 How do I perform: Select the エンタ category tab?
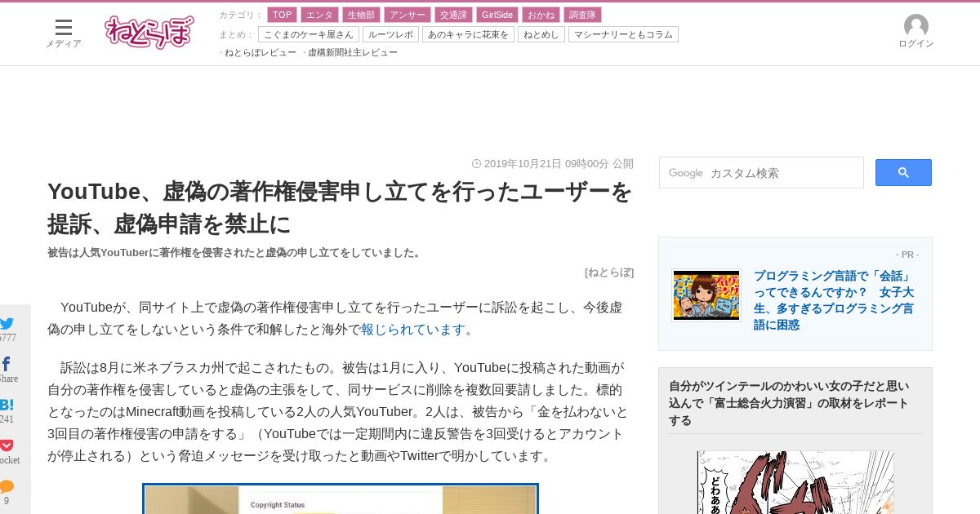(319, 15)
